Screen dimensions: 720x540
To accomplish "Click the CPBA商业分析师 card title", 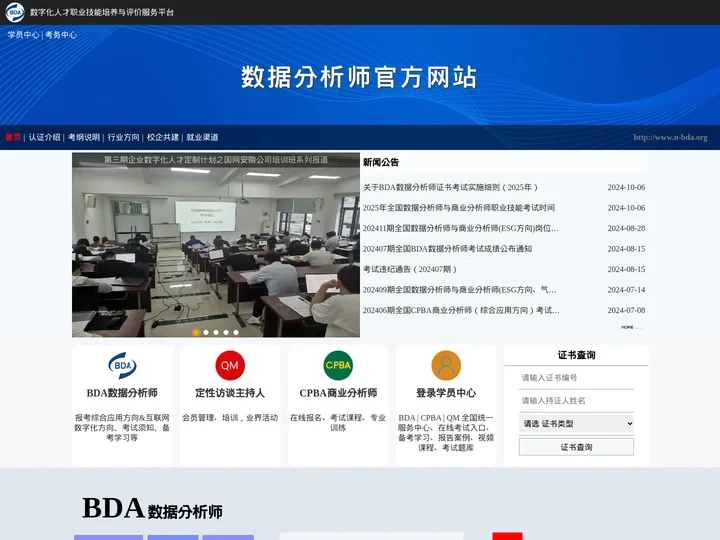I will click(338, 393).
